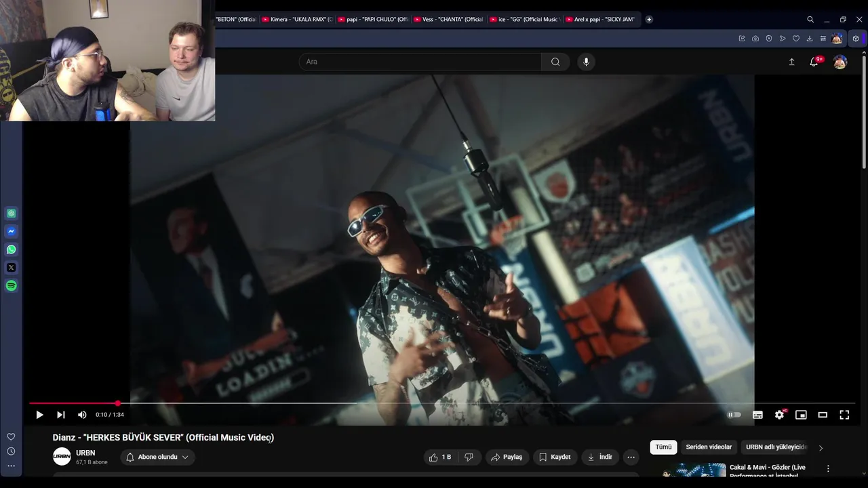This screenshot has height=488, width=868.
Task: Open Messenger in the browser sidebar
Action: click(x=12, y=232)
